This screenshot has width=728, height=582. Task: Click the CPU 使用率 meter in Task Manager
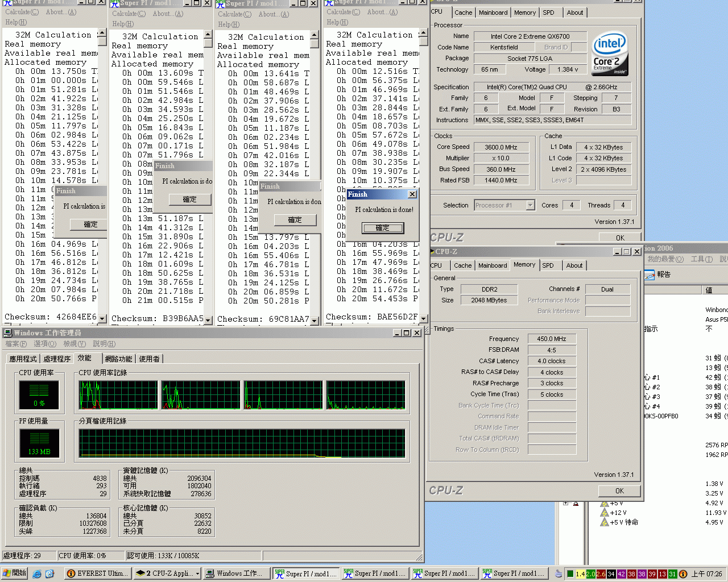pyautogui.click(x=39, y=395)
